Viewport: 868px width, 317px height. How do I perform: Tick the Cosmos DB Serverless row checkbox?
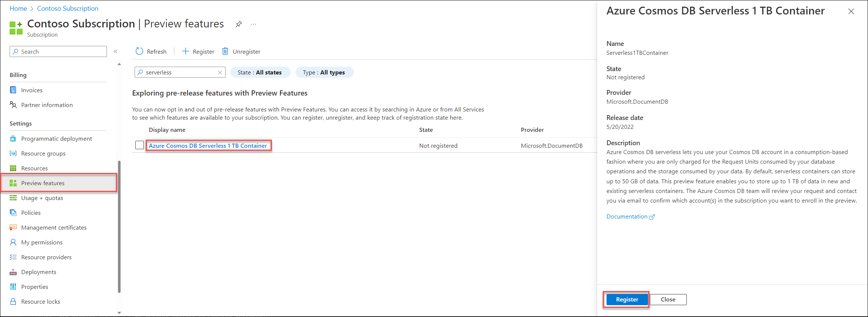point(139,145)
